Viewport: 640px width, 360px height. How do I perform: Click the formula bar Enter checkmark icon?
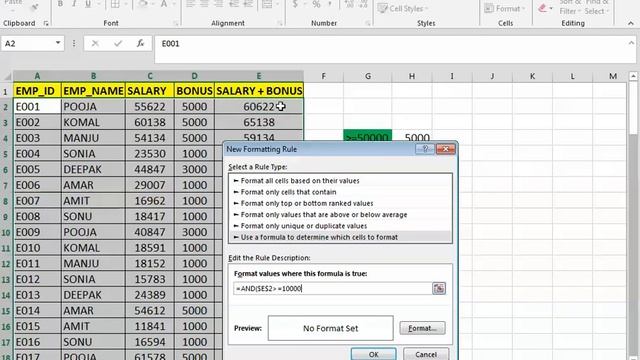[x=118, y=43]
